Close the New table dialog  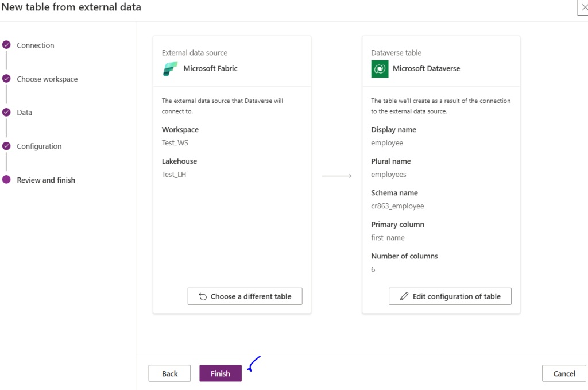pyautogui.click(x=584, y=7)
